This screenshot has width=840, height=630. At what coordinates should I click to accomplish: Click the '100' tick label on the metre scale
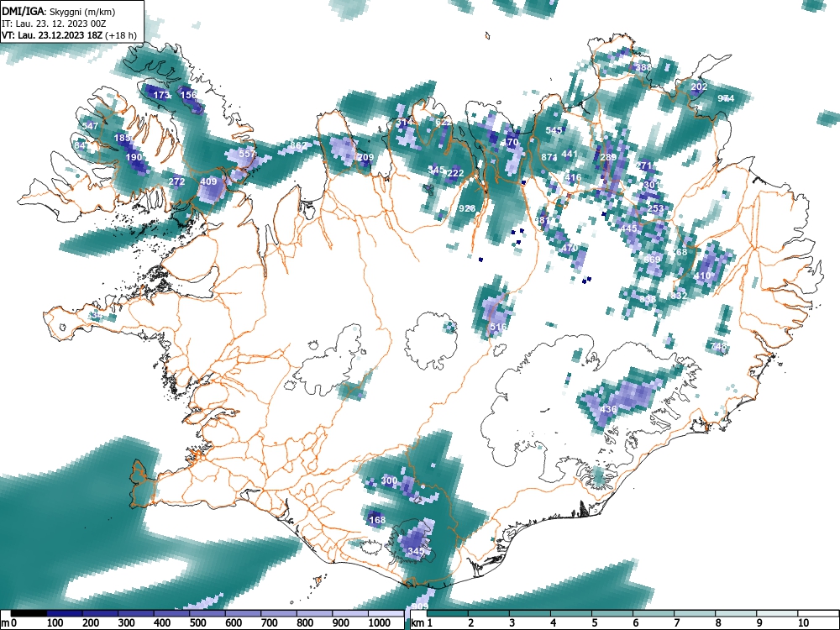click(x=55, y=623)
